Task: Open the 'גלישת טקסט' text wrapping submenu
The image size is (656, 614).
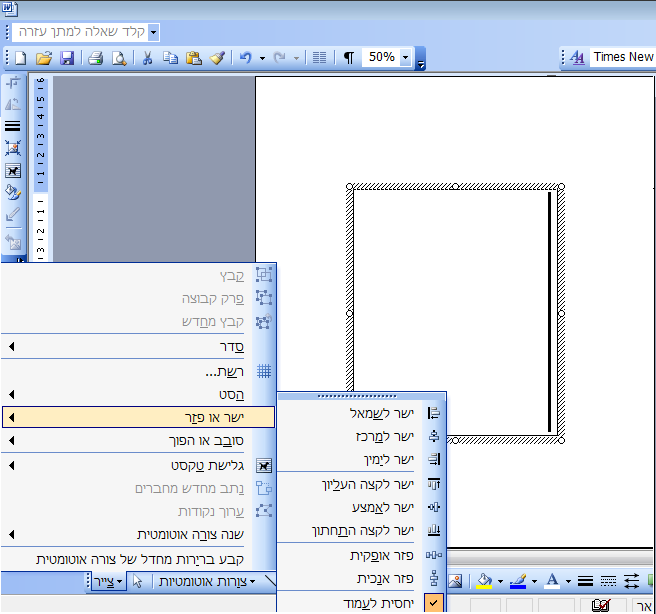Action: tap(138, 466)
